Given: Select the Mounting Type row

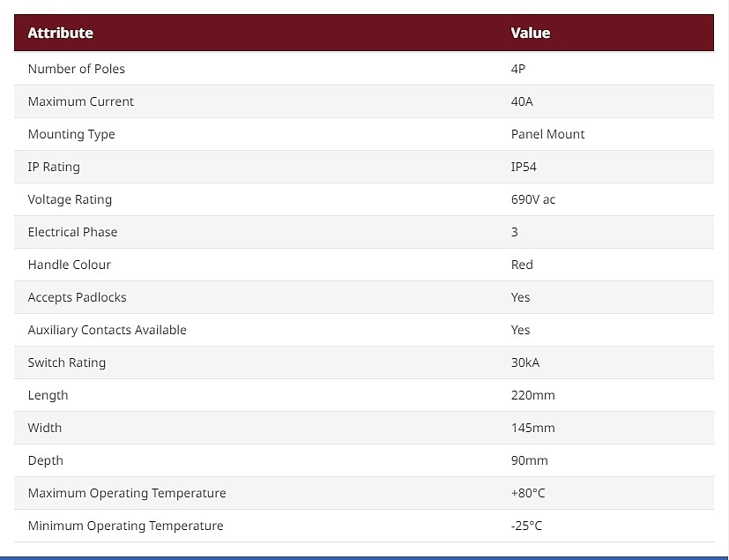Looking at the screenshot, I should tap(364, 134).
